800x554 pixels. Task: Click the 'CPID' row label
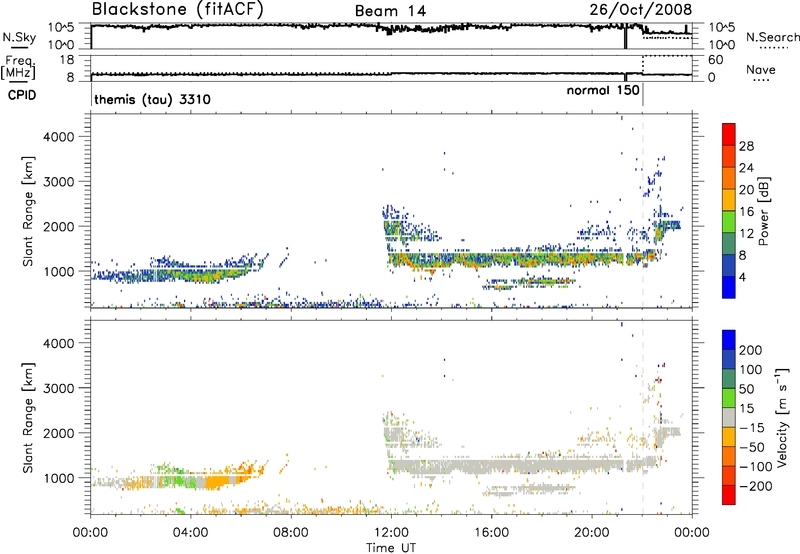click(x=22, y=95)
